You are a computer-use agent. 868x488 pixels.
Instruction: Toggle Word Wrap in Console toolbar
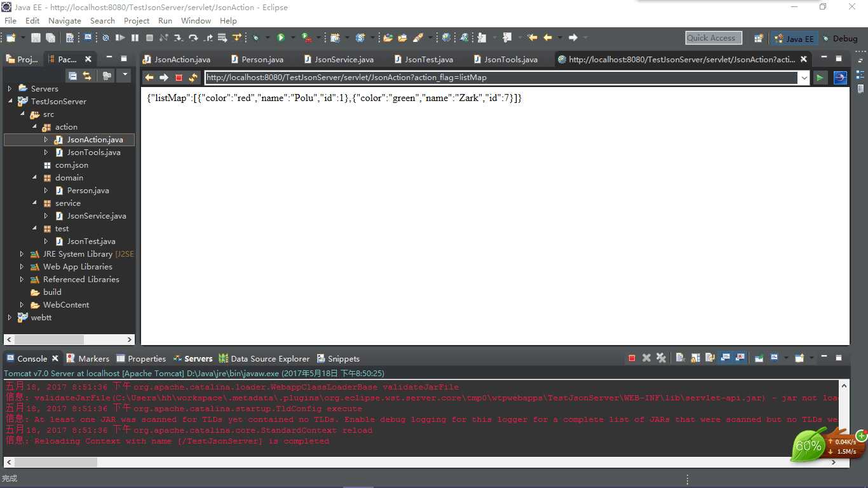tap(710, 358)
